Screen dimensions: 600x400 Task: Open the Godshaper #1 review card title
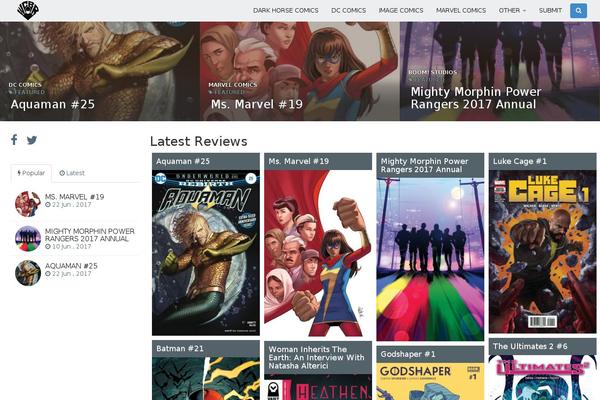pos(408,354)
